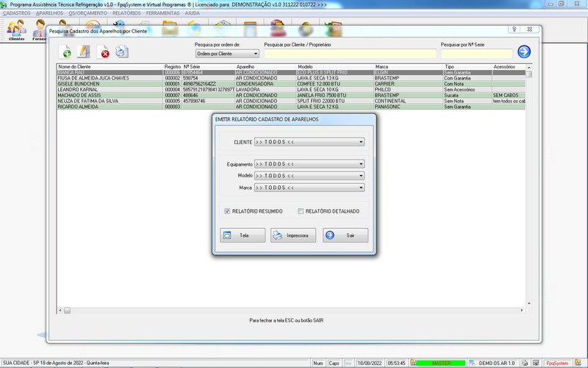Viewport: 588px width, 368px height.
Task: Click Nome do Cliente column header
Action: (x=110, y=66)
